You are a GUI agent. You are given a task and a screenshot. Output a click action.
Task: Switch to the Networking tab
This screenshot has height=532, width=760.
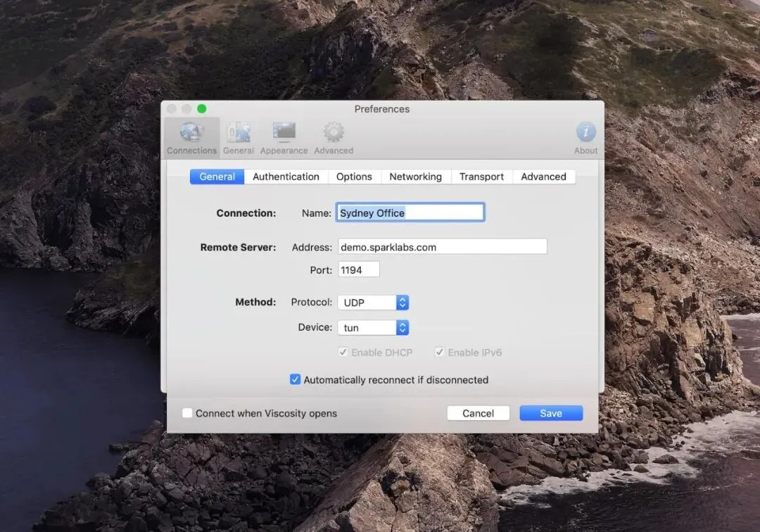click(x=416, y=177)
